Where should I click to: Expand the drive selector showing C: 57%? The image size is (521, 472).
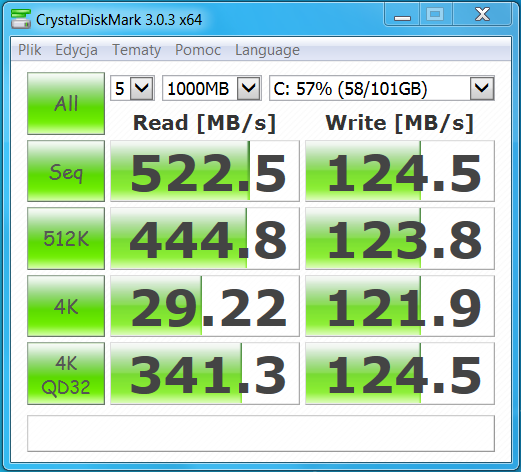point(382,88)
